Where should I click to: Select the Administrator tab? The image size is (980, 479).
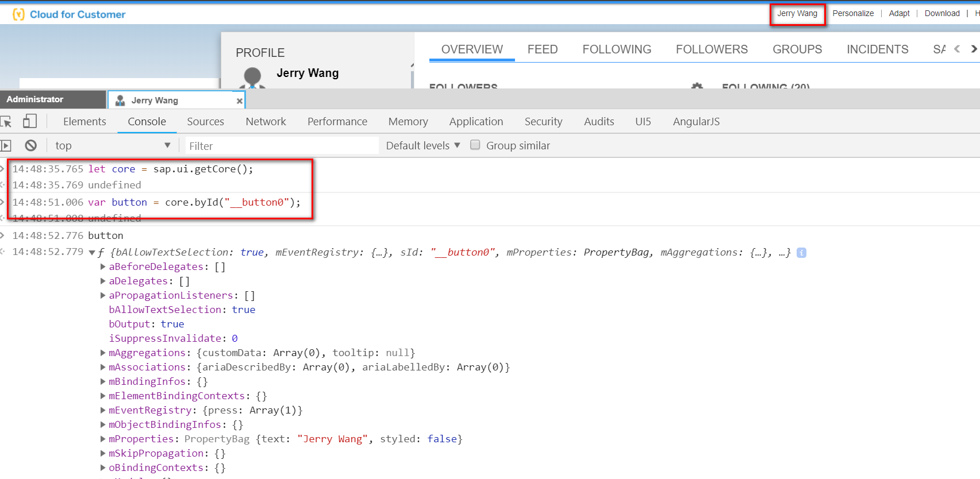(x=53, y=99)
